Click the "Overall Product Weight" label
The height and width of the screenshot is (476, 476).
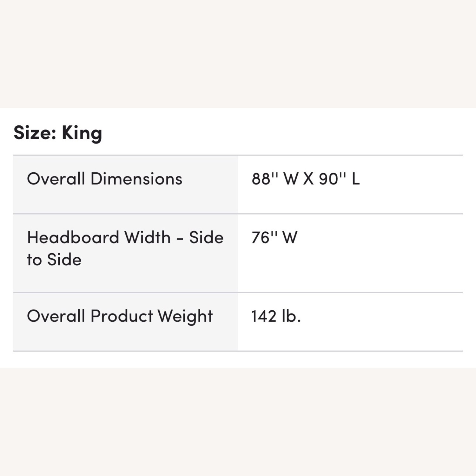(120, 316)
